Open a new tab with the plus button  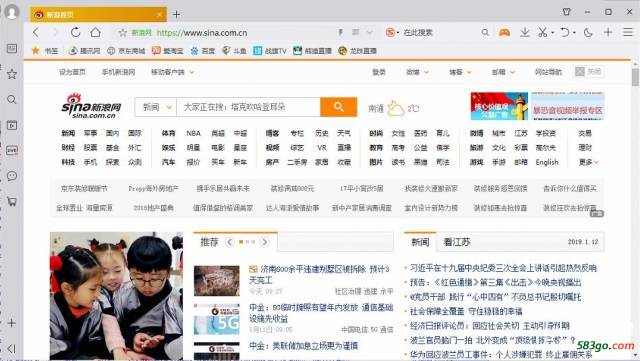pos(176,15)
